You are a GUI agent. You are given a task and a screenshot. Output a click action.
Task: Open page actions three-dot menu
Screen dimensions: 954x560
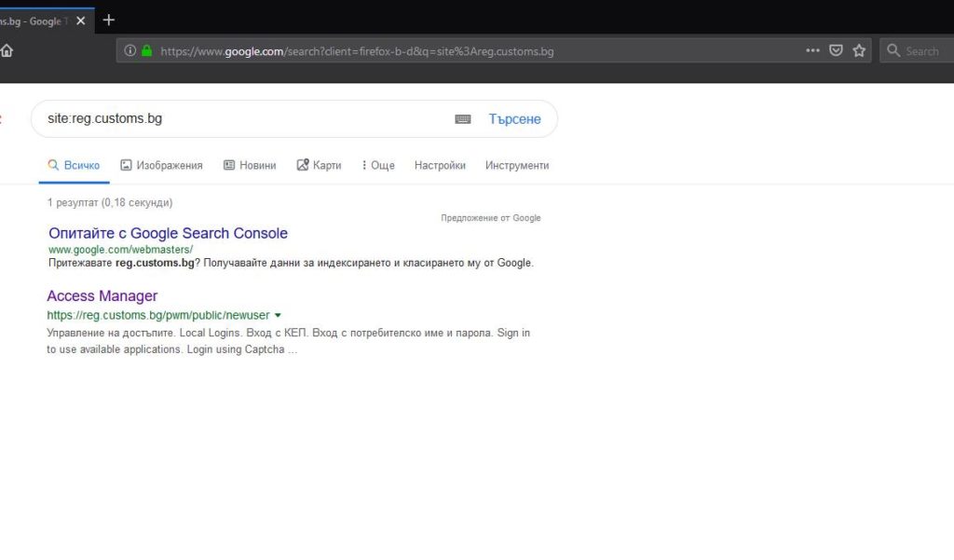coord(812,50)
